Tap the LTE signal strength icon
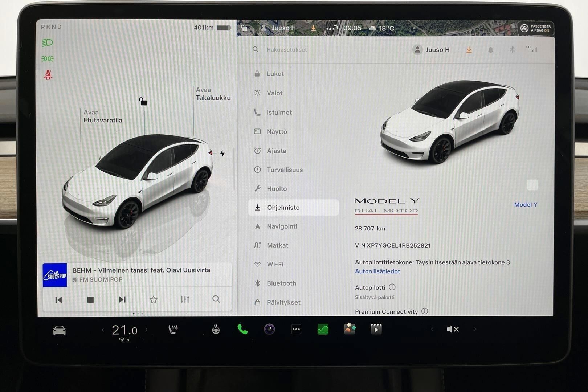The height and width of the screenshot is (392, 588). point(532,49)
